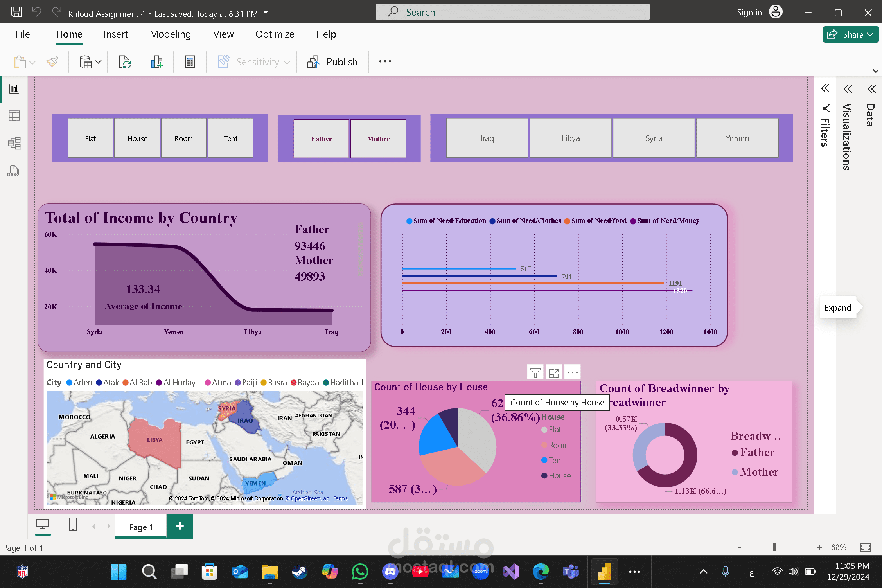Open the Optimize ribbon tab
Image resolution: width=882 pixels, height=588 pixels.
(275, 34)
